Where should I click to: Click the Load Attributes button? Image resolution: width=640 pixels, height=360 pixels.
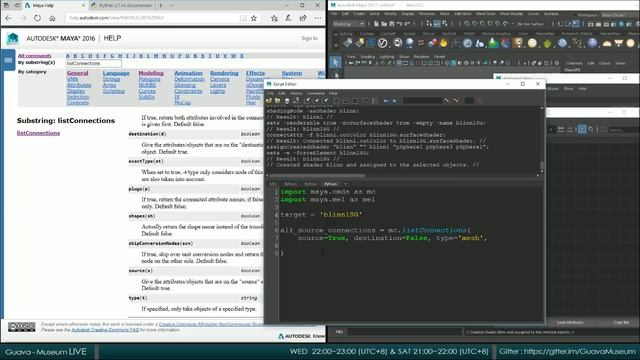click(570, 322)
